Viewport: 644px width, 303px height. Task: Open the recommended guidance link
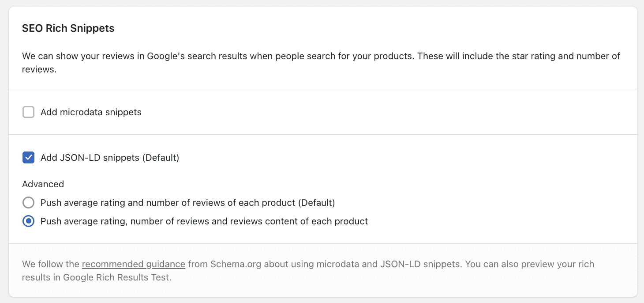[133, 264]
